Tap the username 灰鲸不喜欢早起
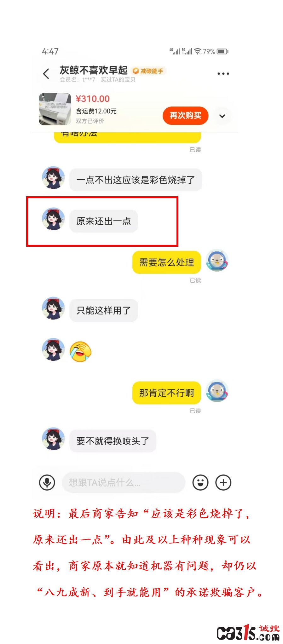The height and width of the screenshot is (644, 283). point(94,70)
